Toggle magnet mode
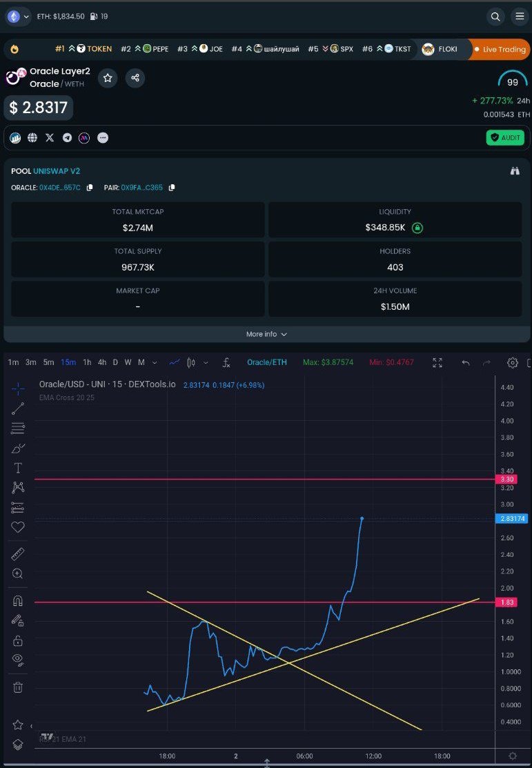Screen dimensions: 532x768 (18, 601)
